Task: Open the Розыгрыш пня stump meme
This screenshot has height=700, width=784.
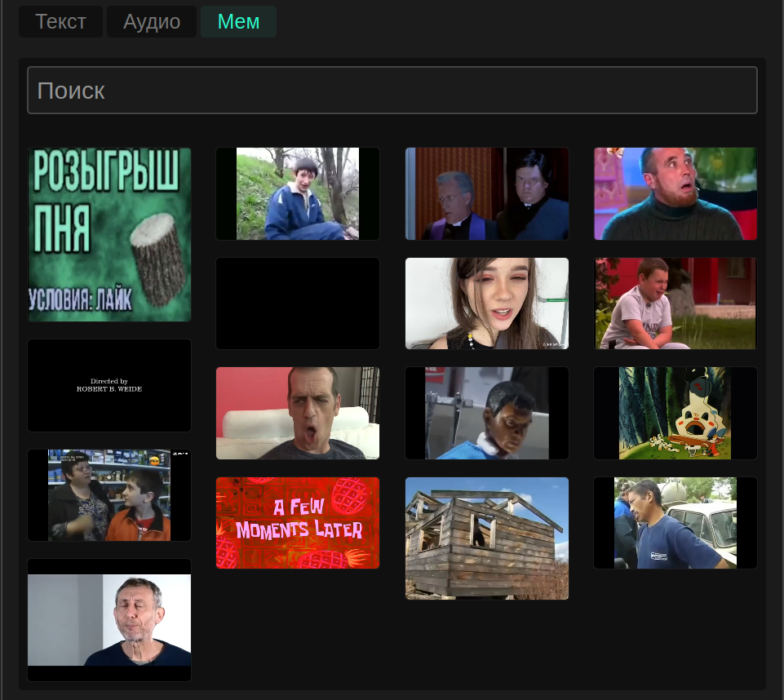Action: [x=109, y=234]
